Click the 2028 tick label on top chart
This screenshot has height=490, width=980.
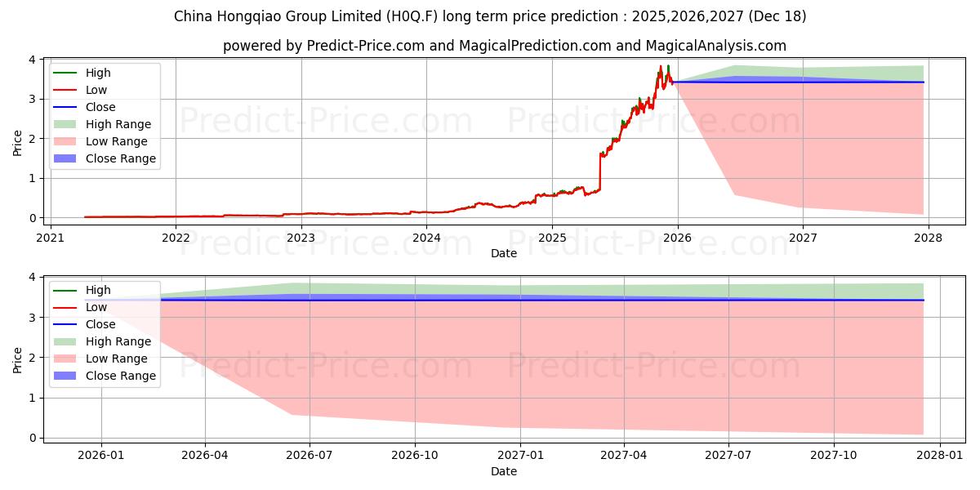click(x=928, y=238)
